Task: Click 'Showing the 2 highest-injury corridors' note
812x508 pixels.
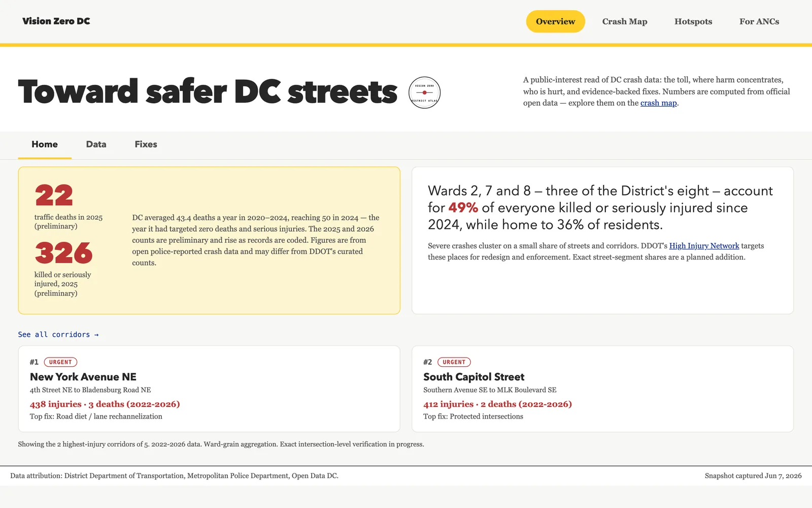Action: pos(221,444)
